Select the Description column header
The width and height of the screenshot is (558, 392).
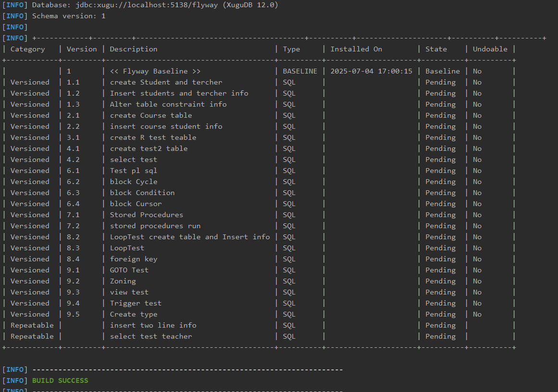(133, 49)
